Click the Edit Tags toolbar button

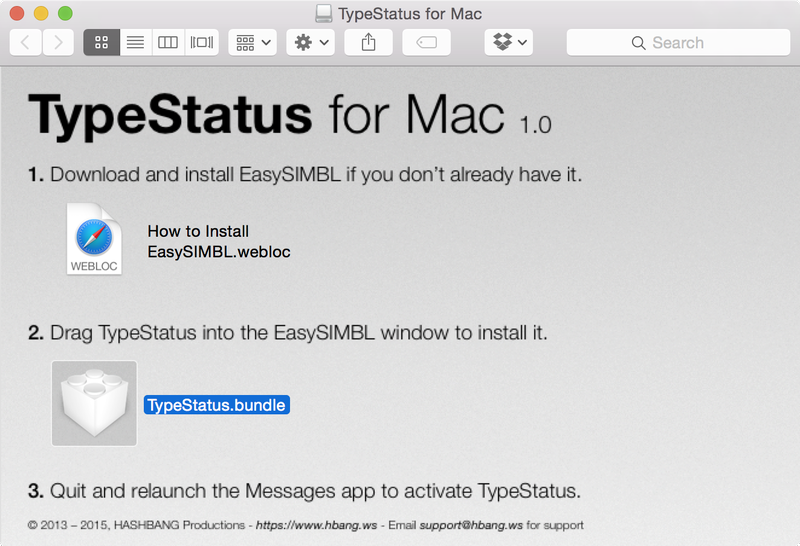(427, 42)
